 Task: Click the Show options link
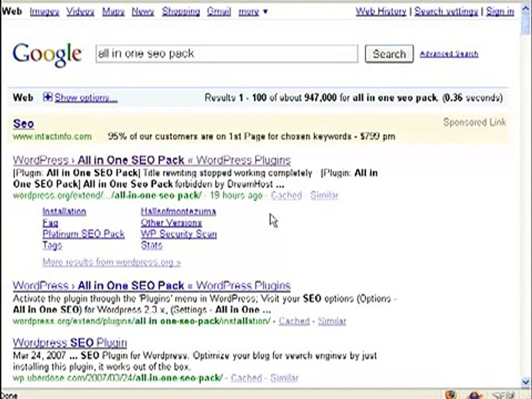86,98
